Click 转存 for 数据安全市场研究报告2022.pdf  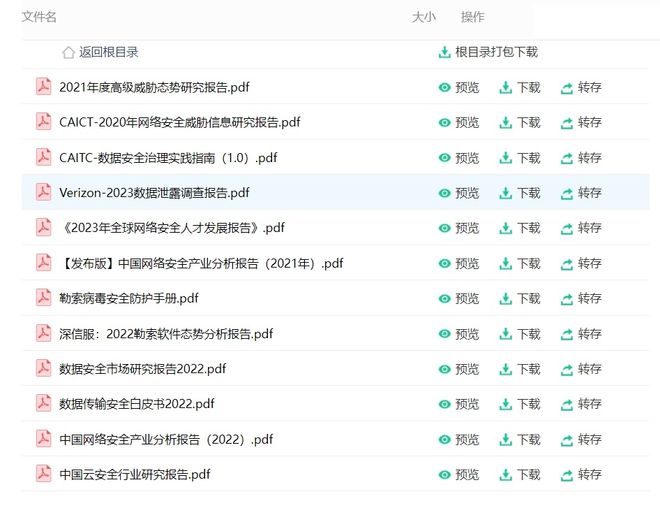pos(581,369)
